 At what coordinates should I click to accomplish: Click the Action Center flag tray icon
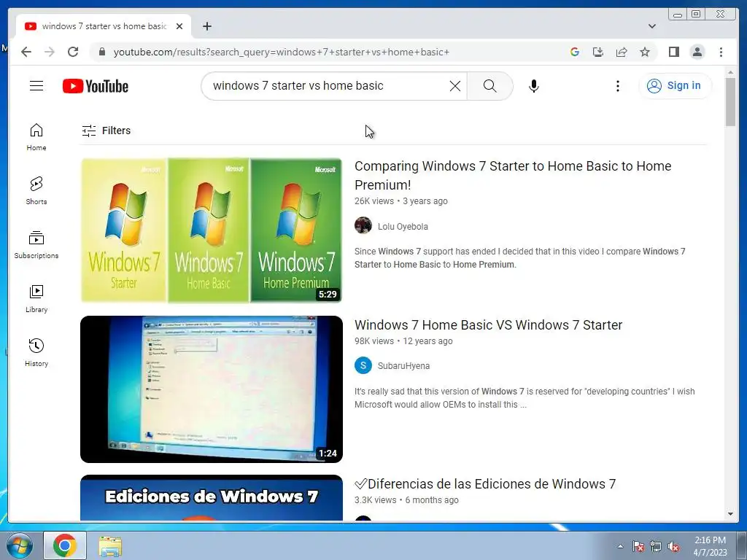point(638,546)
